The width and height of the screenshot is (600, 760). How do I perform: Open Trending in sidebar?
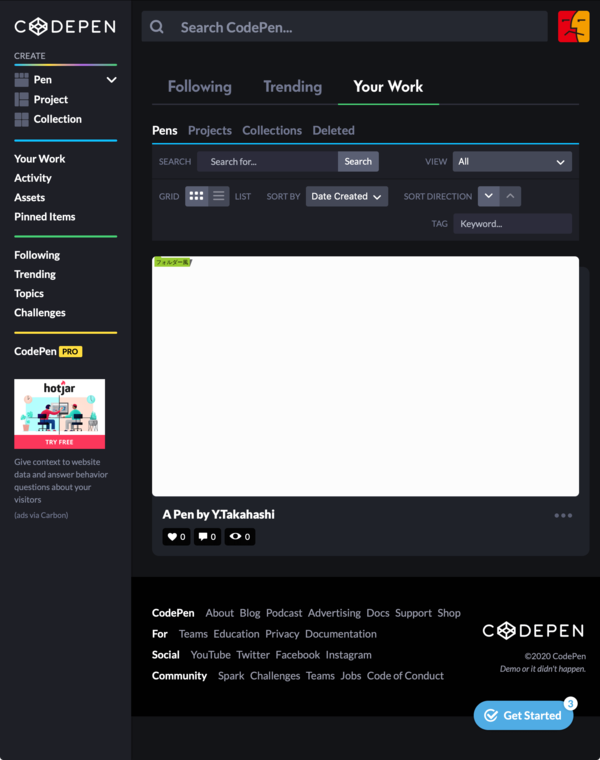[35, 274]
